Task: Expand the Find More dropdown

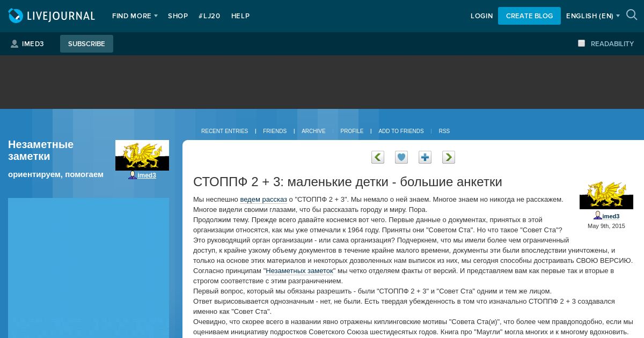Action: point(135,16)
